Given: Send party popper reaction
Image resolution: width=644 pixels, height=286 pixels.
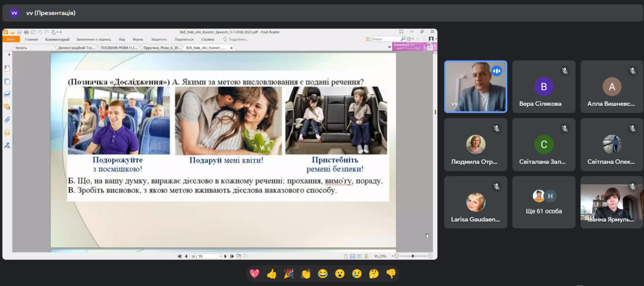Looking at the screenshot, I should tap(289, 274).
